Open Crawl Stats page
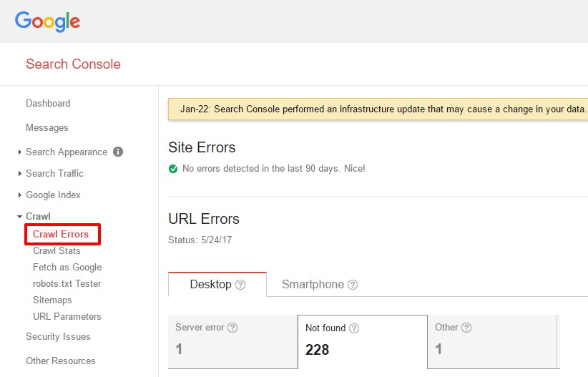Viewport: 588px width, 377px height. (x=57, y=250)
